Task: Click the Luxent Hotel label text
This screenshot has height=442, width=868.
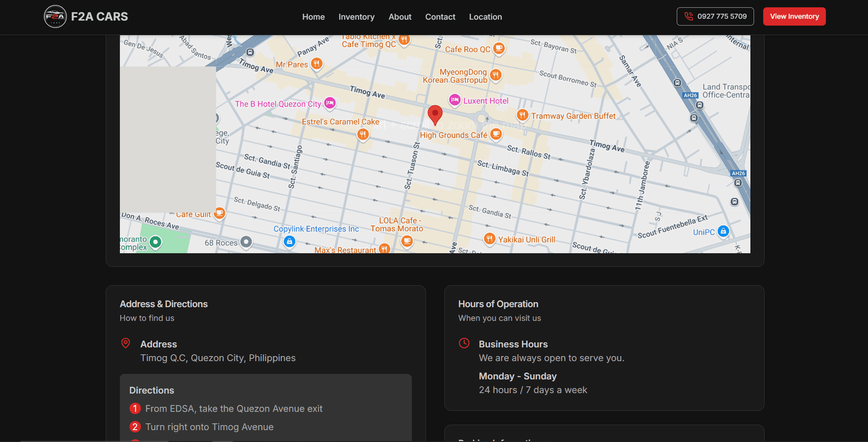Action: [485, 101]
